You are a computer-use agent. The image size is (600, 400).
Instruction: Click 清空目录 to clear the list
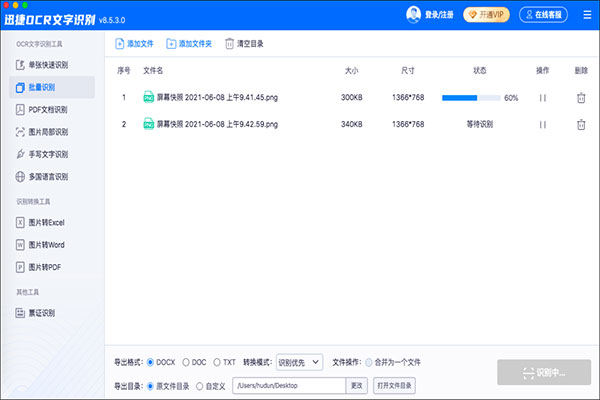[244, 44]
